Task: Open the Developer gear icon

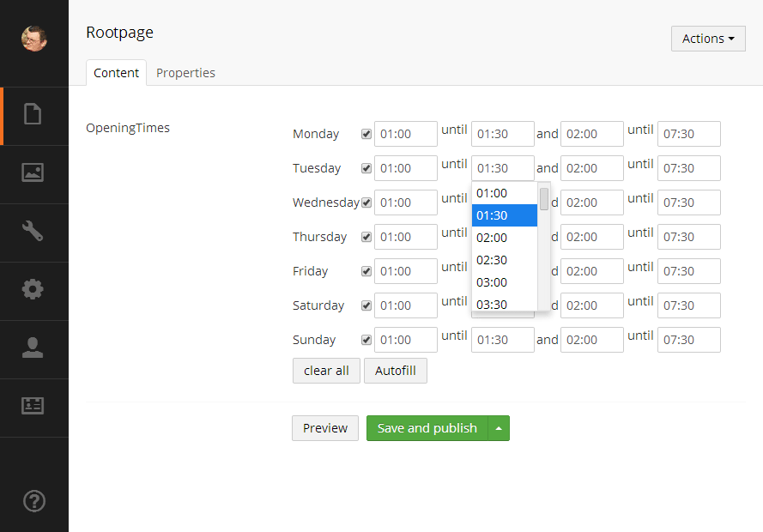Action: [33, 289]
